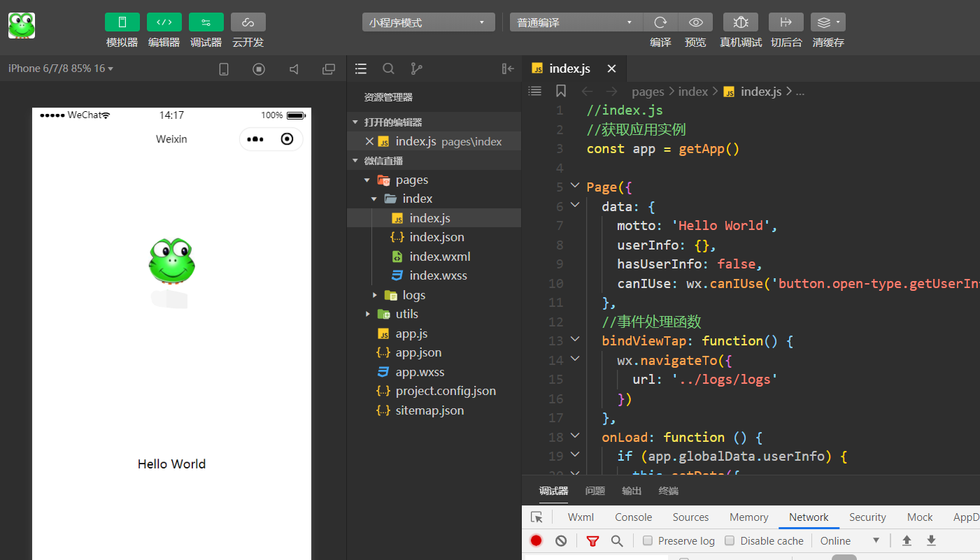980x560 pixels.
Task: Toggle the debugger panel button
Action: (206, 22)
